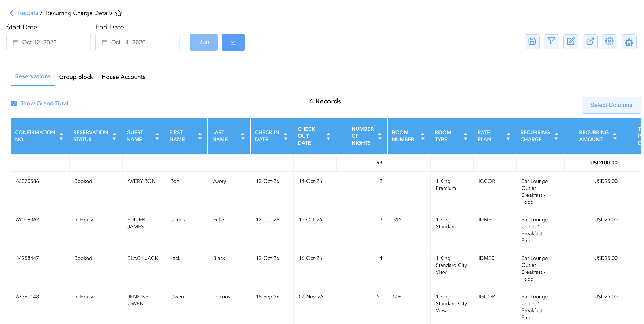Sort by Reservation Status column arrows

click(114, 136)
